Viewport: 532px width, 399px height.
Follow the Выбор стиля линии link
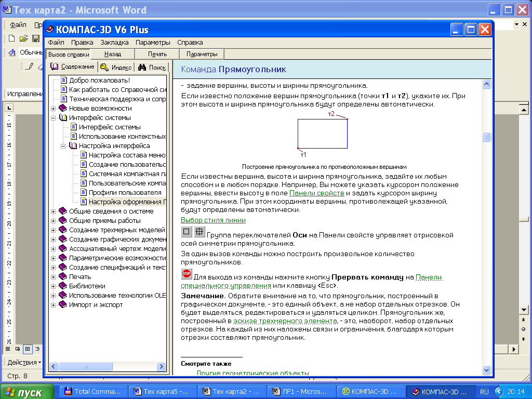tap(213, 220)
